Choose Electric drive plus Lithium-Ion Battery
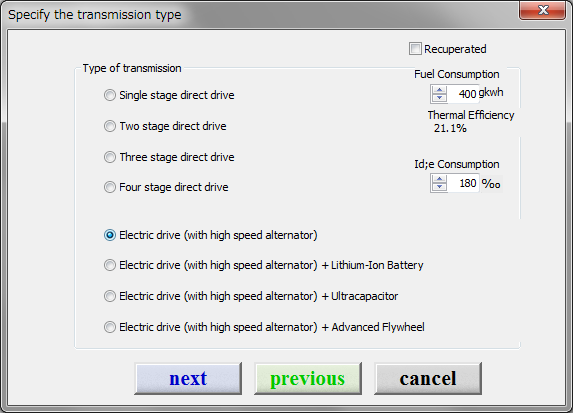Image resolution: width=573 pixels, height=413 pixels. 110,265
